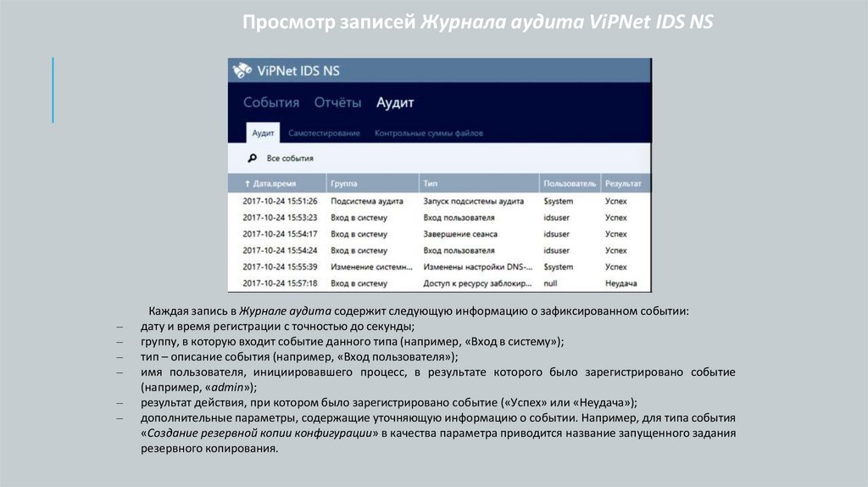Viewport: 868px width, 487px height.
Task: Sort by the Группа column header
Action: point(373,183)
